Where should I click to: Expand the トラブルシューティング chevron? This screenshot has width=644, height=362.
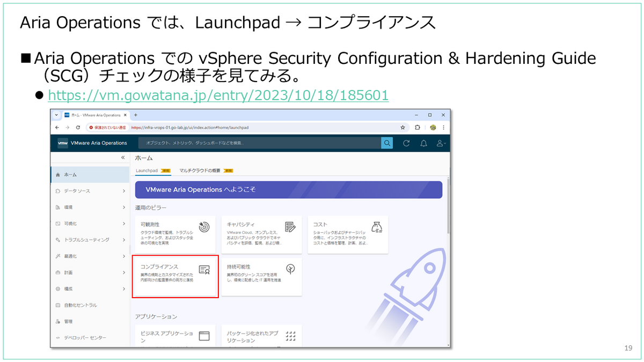123,240
